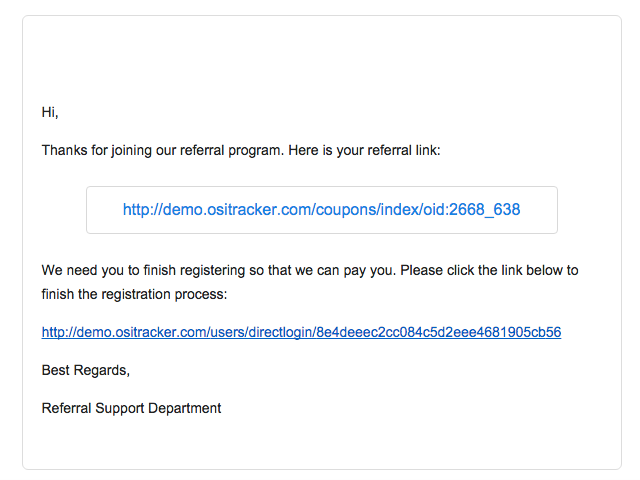This screenshot has width=640, height=480.
Task: Click "demo.ositracker.com" in the boxed coupon link
Action: coord(237,209)
